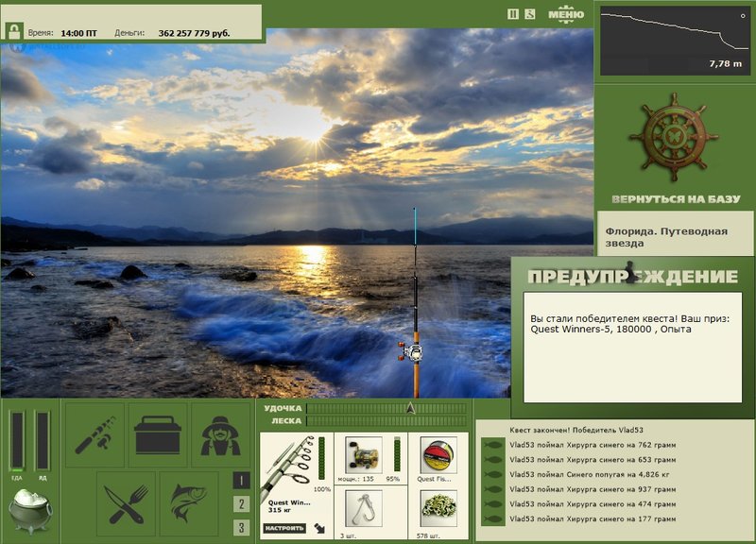Click log entry Хирурга синего на 762 грамм
This screenshot has height=544, width=756.
click(x=593, y=445)
